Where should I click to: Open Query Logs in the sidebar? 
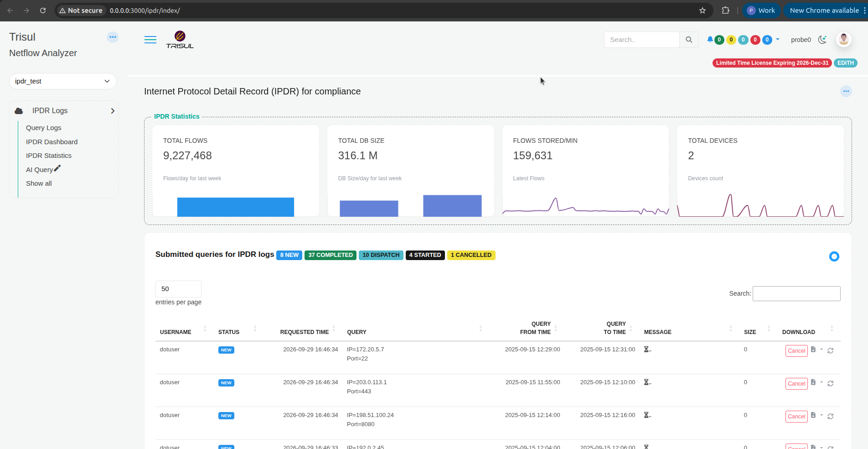click(44, 128)
